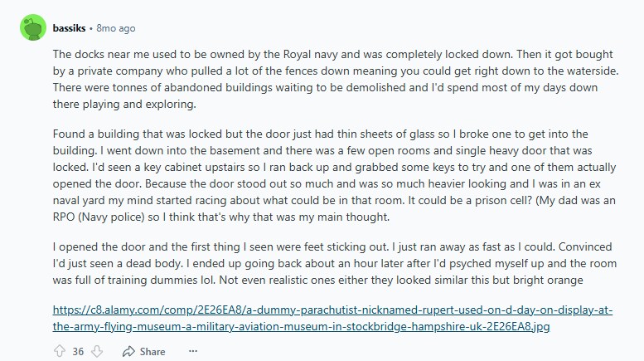Screen dimensions: 644x361
Task: Click the paragraph starting 'I opened the door'
Action: pos(334,263)
